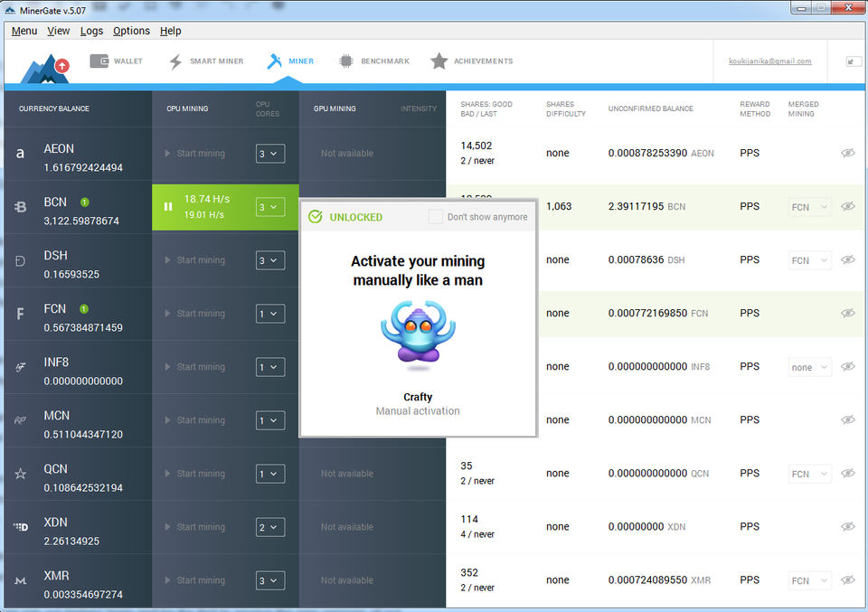This screenshot has width=868, height=612.
Task: Open the Logs menu
Action: [x=91, y=31]
